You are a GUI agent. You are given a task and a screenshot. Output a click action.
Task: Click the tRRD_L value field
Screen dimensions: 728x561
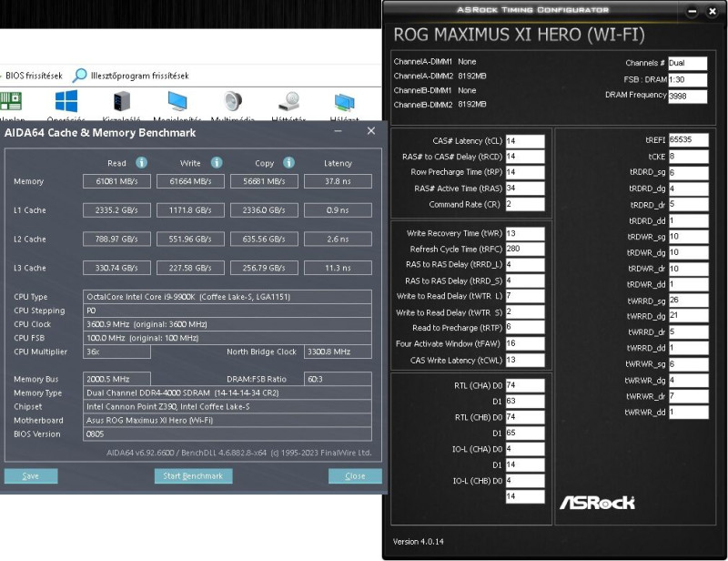pyautogui.click(x=525, y=265)
